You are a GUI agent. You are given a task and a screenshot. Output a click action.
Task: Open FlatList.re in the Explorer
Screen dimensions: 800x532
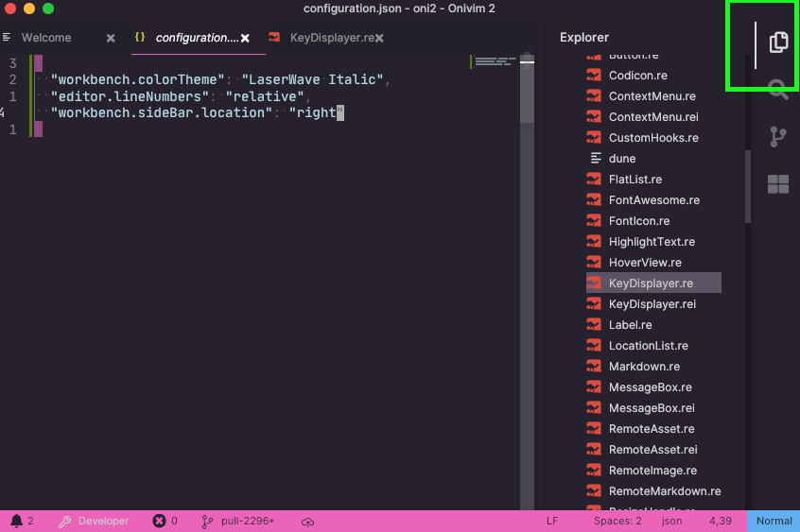point(635,180)
